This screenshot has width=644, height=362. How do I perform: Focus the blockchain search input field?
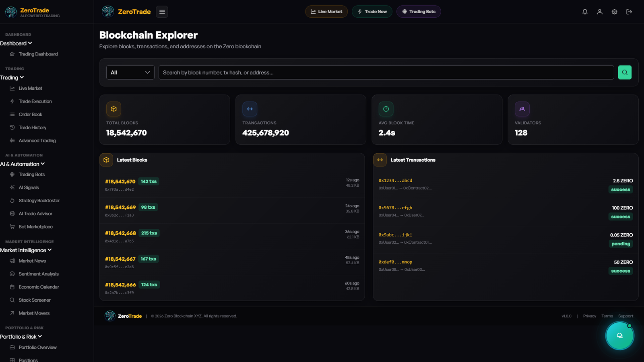click(x=386, y=72)
